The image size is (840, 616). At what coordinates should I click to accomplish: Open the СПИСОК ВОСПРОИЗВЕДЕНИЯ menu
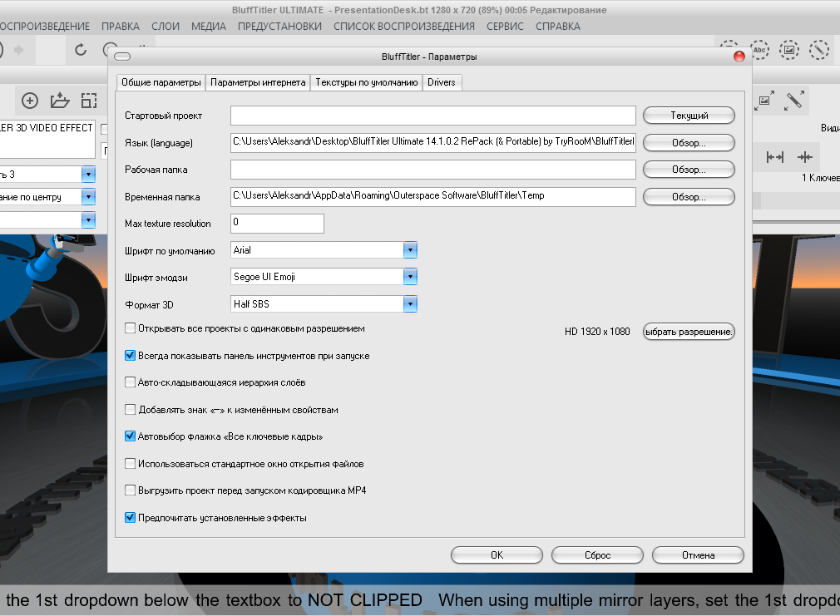point(404,27)
